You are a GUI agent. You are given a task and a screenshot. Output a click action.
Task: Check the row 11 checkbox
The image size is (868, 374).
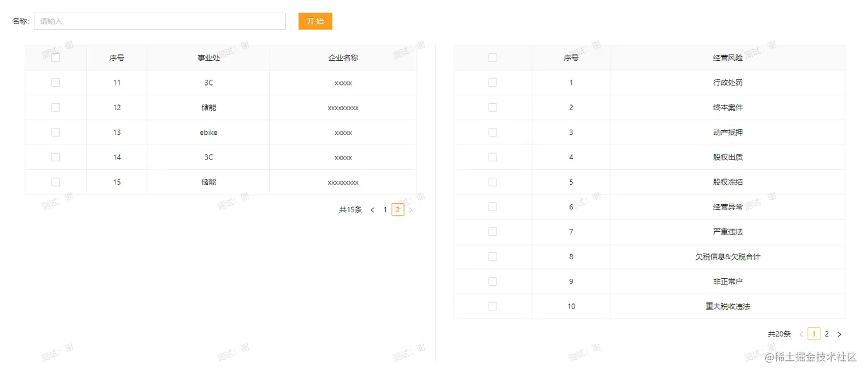(x=56, y=83)
